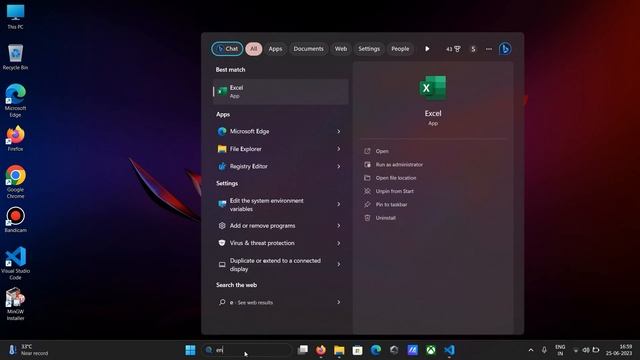The image size is (640, 360).
Task: Switch to the Web search filter
Action: [x=341, y=49]
